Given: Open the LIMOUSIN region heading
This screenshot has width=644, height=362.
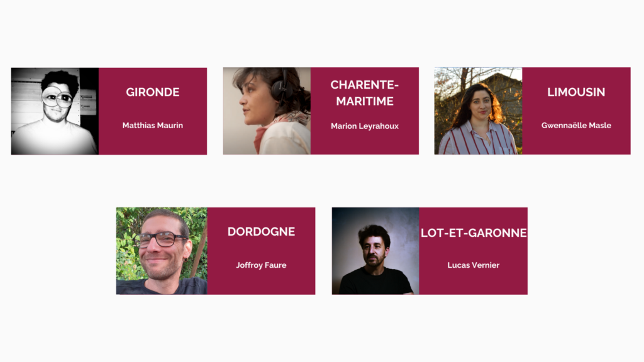Looking at the screenshot, I should [576, 92].
